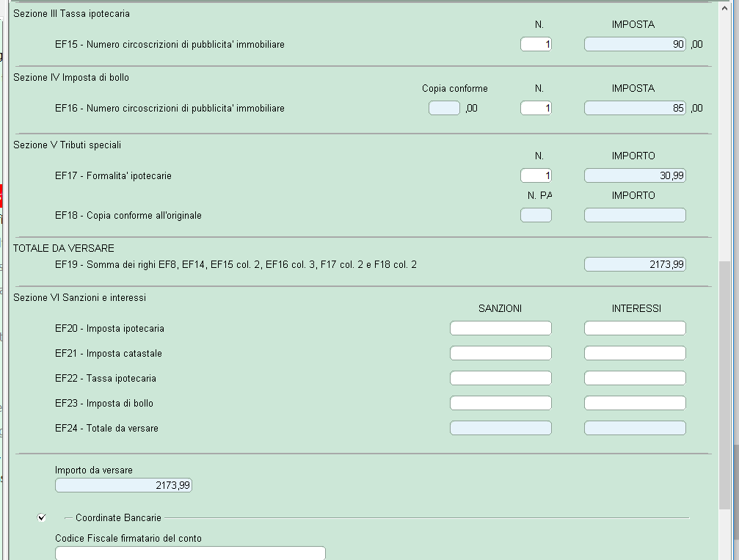The width and height of the screenshot is (739, 560).
Task: Click EF21 Imposta catastale Sanzioni field
Action: (x=500, y=353)
